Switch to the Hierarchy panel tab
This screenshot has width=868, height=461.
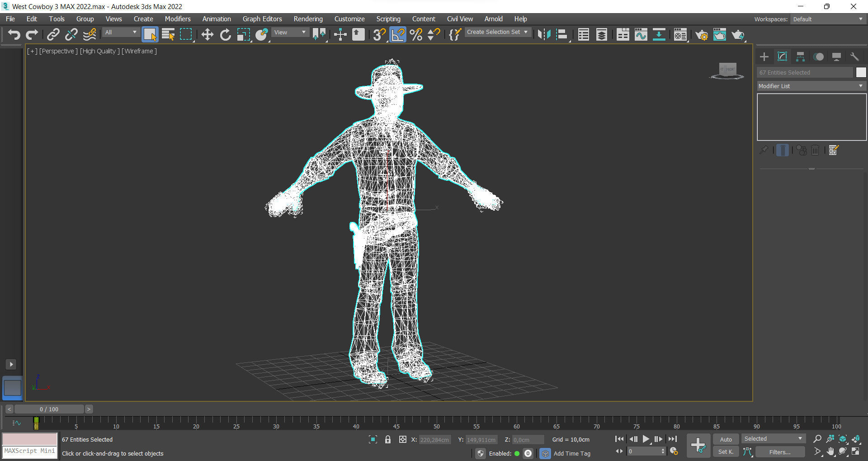tap(800, 56)
